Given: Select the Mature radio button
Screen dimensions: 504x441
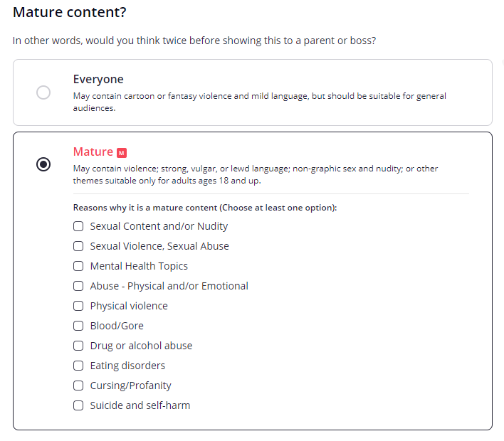Looking at the screenshot, I should click(43, 164).
